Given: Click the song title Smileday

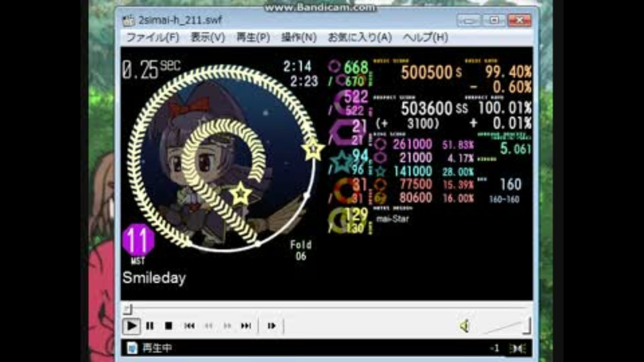Looking at the screenshot, I should [x=154, y=278].
